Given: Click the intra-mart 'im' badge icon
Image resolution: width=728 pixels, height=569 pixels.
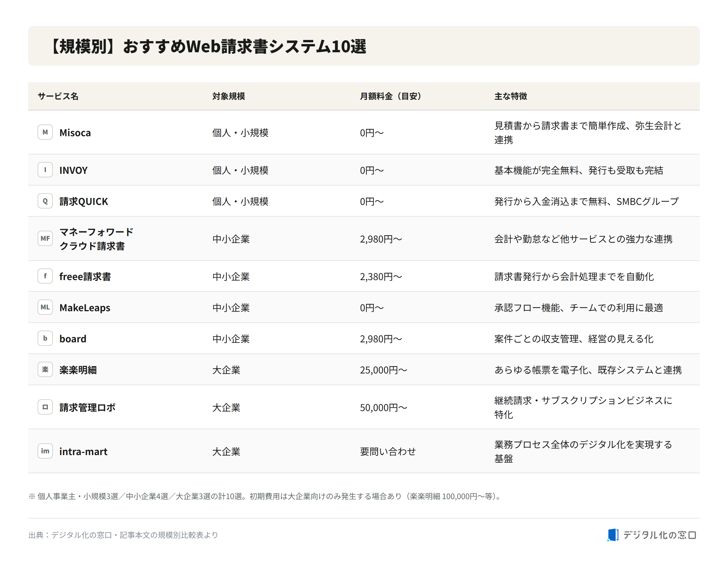Looking at the screenshot, I should coord(45,451).
